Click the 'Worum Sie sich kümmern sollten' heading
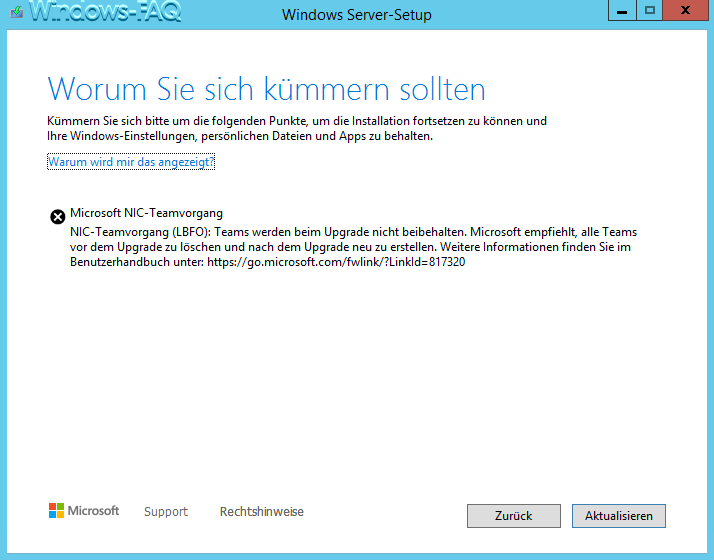Screen dimensions: 714x560 tap(266, 89)
